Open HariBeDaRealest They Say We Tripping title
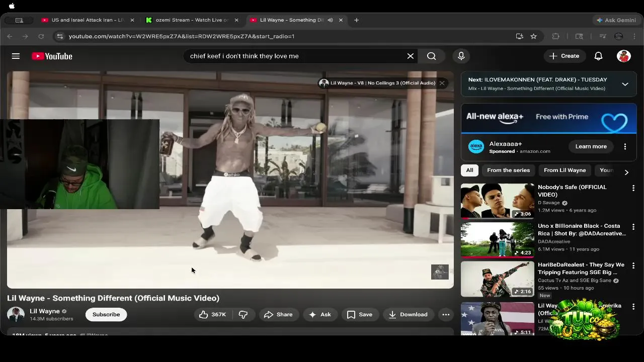 [x=581, y=268]
